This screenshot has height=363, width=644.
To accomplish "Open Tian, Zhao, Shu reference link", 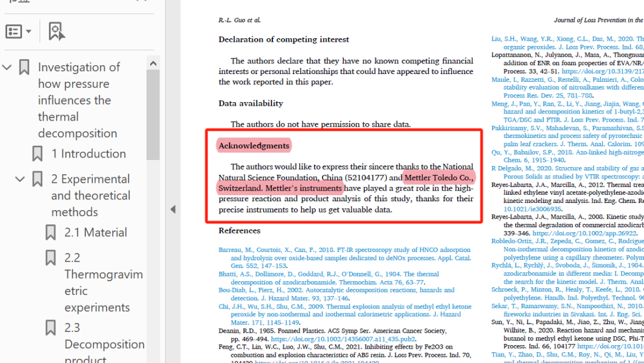I will click(568, 358).
